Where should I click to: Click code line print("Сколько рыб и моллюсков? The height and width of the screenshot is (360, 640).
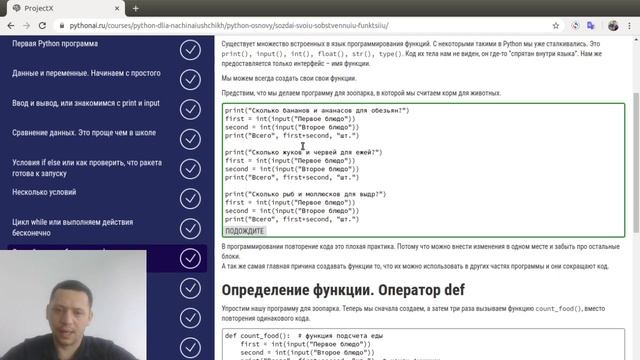click(x=305, y=194)
